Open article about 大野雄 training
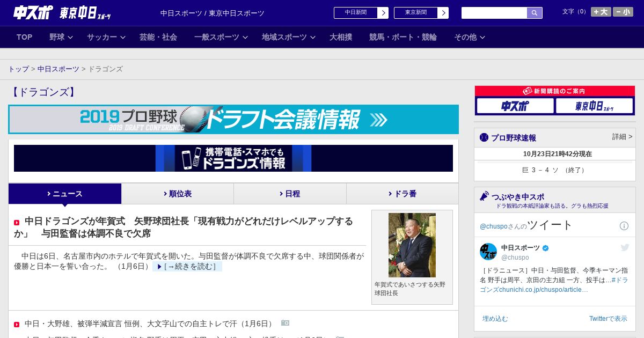644x338 pixels. [x=149, y=324]
